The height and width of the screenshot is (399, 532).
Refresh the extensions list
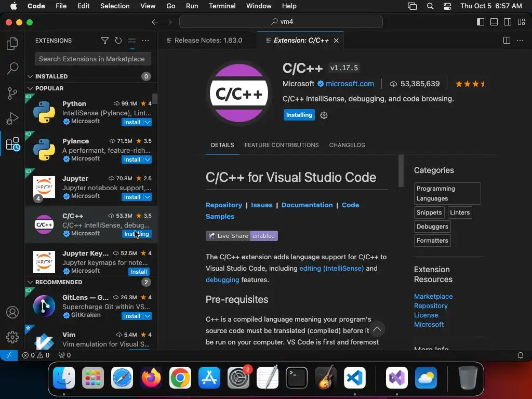(x=118, y=41)
